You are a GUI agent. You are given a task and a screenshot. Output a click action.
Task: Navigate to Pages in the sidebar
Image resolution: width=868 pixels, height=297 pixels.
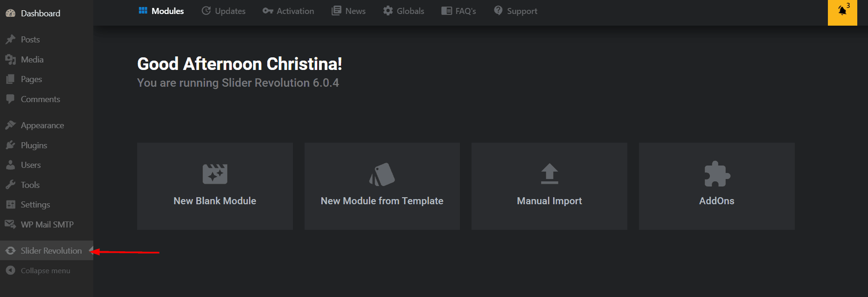(x=47, y=79)
